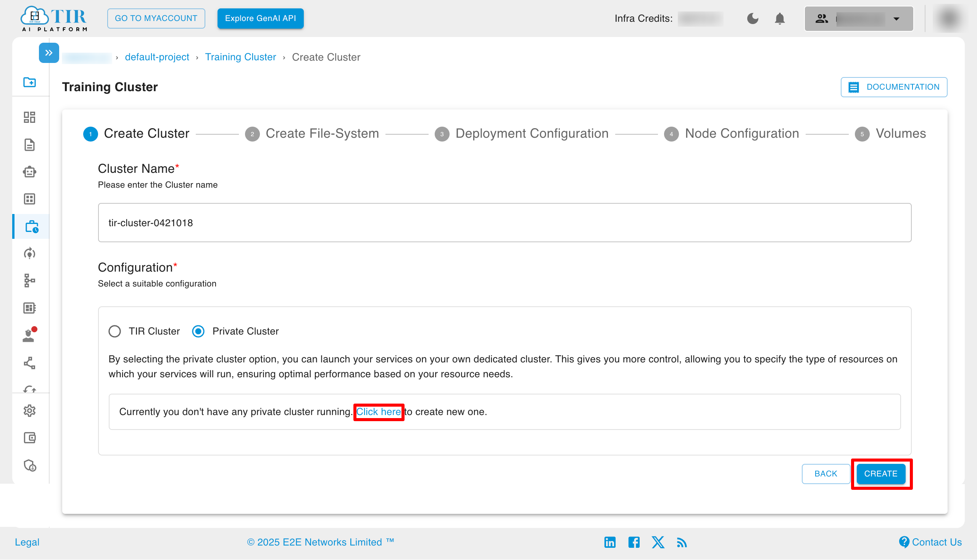Select step 5 Volumes
The height and width of the screenshot is (560, 977).
click(890, 134)
